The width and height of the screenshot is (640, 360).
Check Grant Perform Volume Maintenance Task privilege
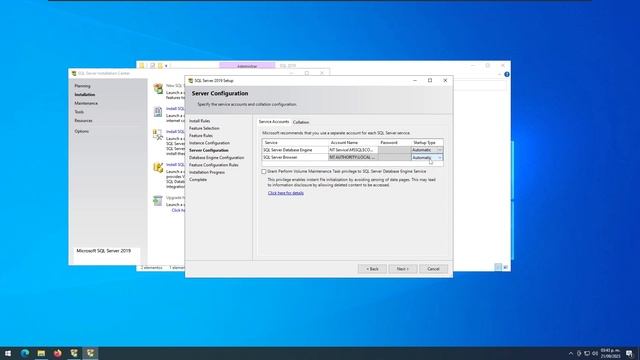coord(264,171)
